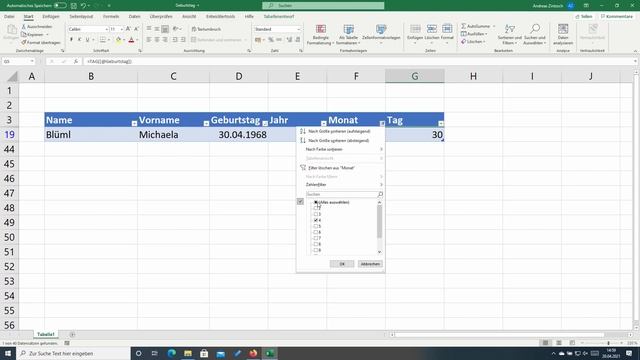640x360 pixels.
Task: Open Excel from the Windows taskbar
Action: (269, 353)
